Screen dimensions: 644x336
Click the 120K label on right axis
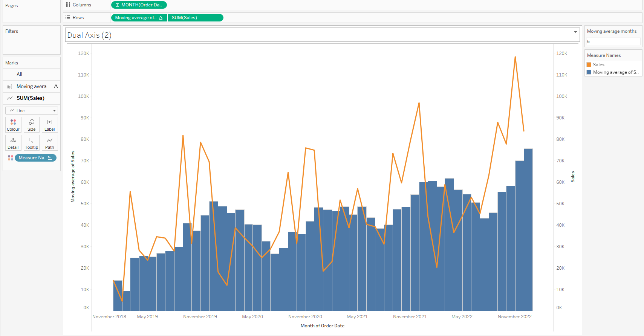click(562, 53)
